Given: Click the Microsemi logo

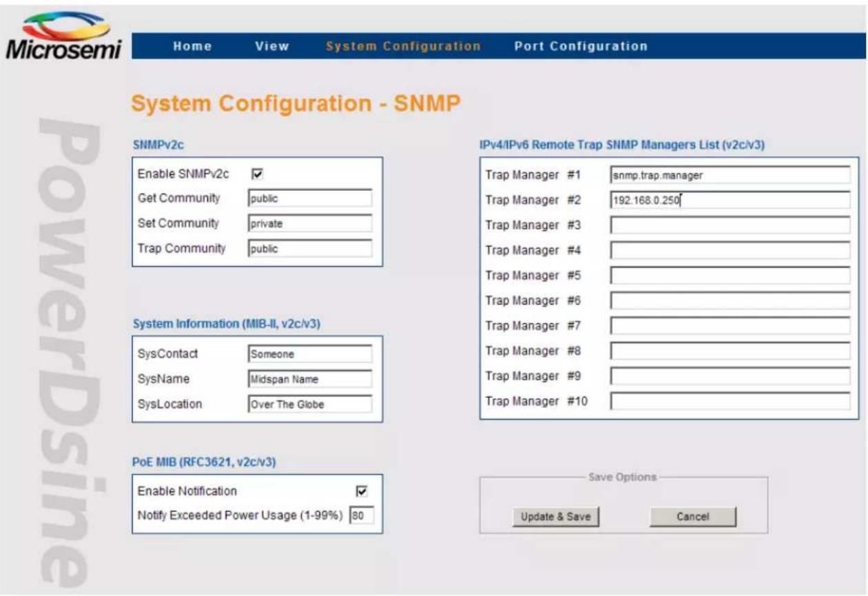Looking at the screenshot, I should (63, 36).
